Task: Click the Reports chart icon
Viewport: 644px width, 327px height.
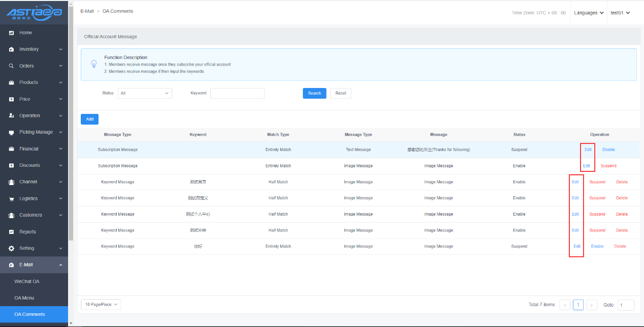Action: coord(11,232)
